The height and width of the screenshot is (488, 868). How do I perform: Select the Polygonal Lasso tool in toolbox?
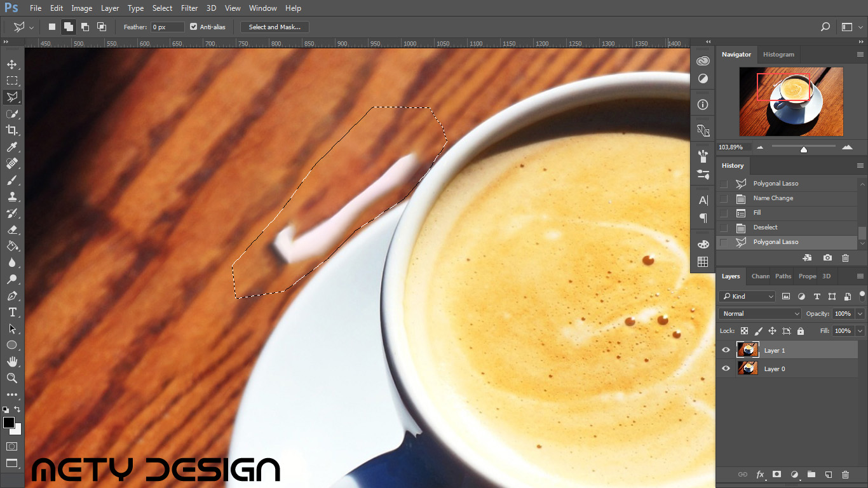pos(12,97)
